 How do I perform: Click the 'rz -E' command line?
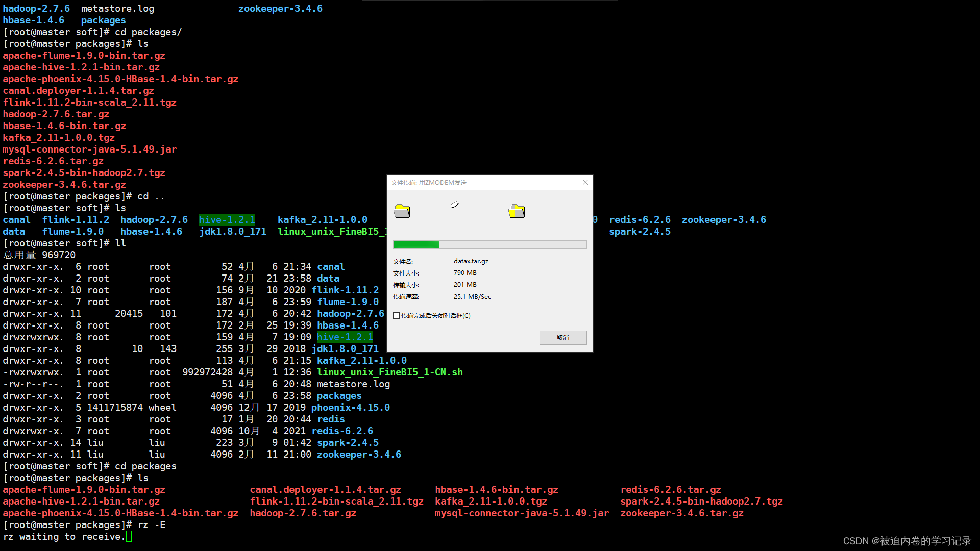(x=152, y=525)
